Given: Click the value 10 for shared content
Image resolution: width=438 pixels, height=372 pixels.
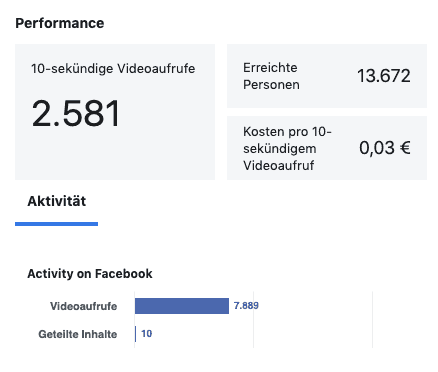Looking at the screenshot, I should point(147,334).
